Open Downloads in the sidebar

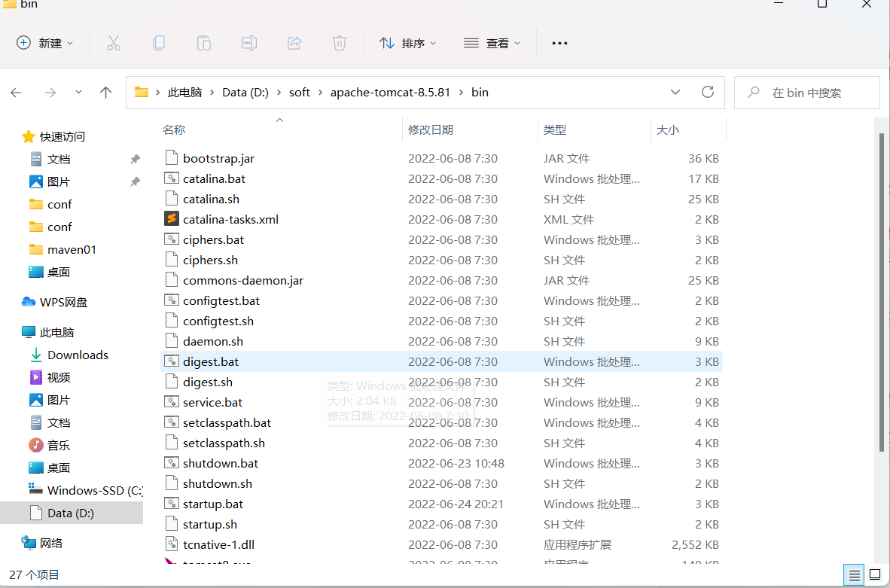point(68,355)
